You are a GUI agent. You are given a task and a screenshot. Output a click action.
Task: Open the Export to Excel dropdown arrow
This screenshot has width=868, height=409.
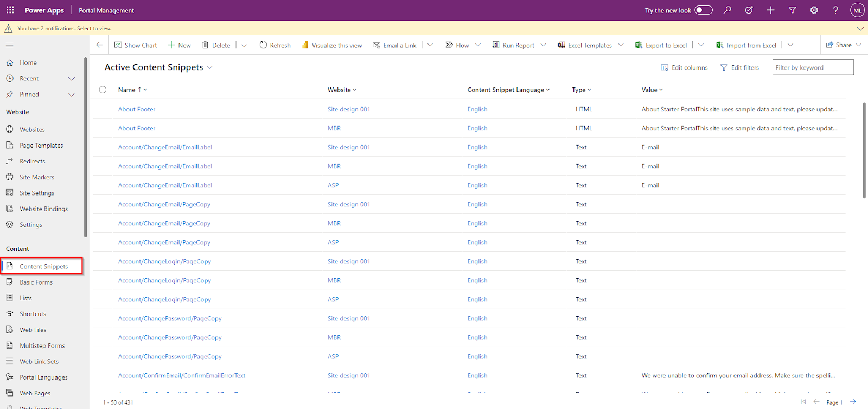(701, 45)
